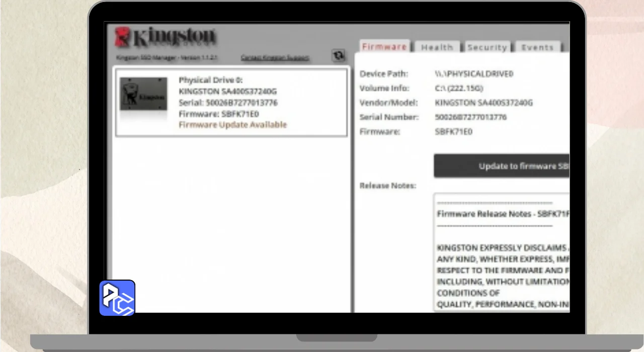Click the Kingston logo
644x352 pixels.
click(166, 37)
